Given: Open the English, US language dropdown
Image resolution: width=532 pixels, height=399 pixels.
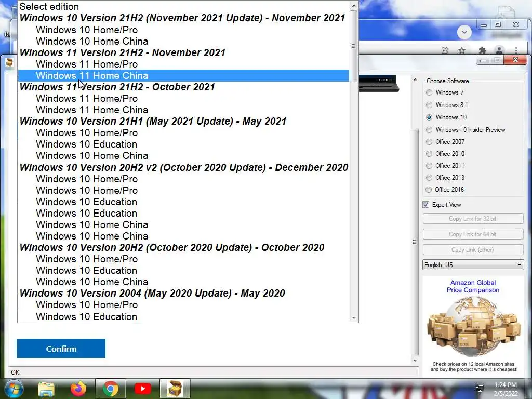Looking at the screenshot, I should tap(473, 264).
